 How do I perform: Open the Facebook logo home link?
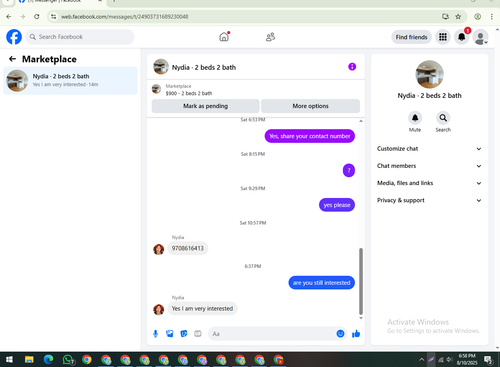(14, 37)
